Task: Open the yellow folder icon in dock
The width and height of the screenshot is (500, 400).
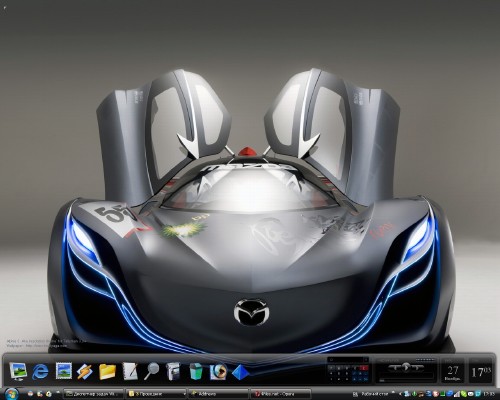Action: click(x=107, y=371)
